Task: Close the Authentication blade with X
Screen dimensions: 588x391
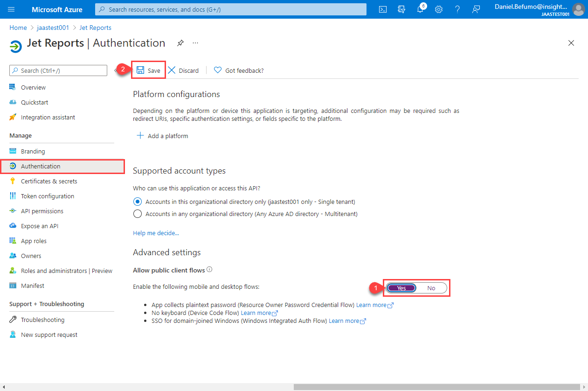Action: pos(571,43)
